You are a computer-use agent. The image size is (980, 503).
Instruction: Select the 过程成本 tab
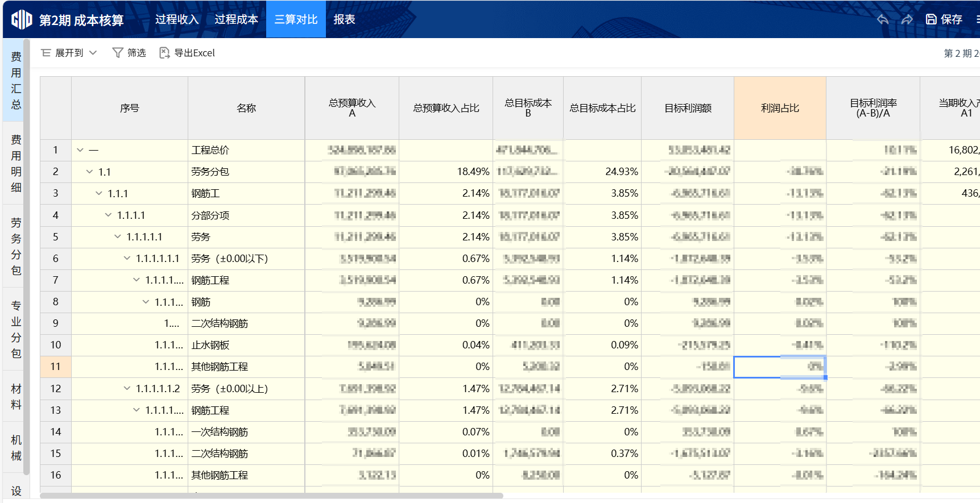coord(236,19)
